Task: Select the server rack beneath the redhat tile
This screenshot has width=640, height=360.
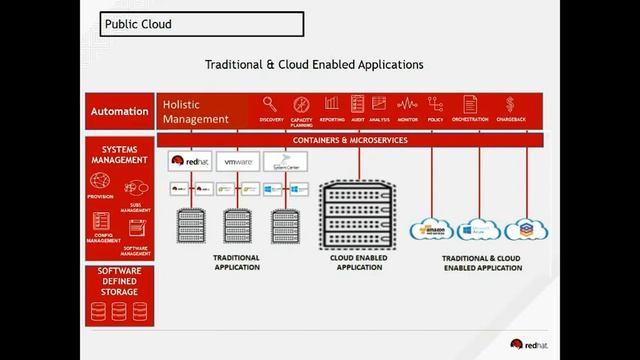Action: [x=191, y=226]
